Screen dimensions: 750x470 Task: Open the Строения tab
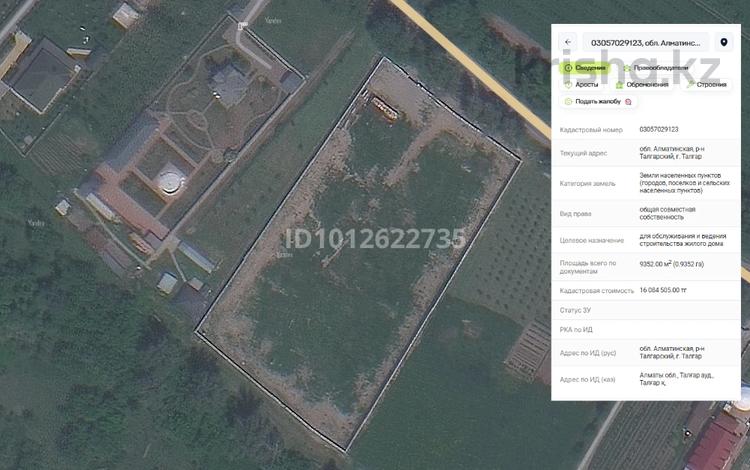point(706,85)
